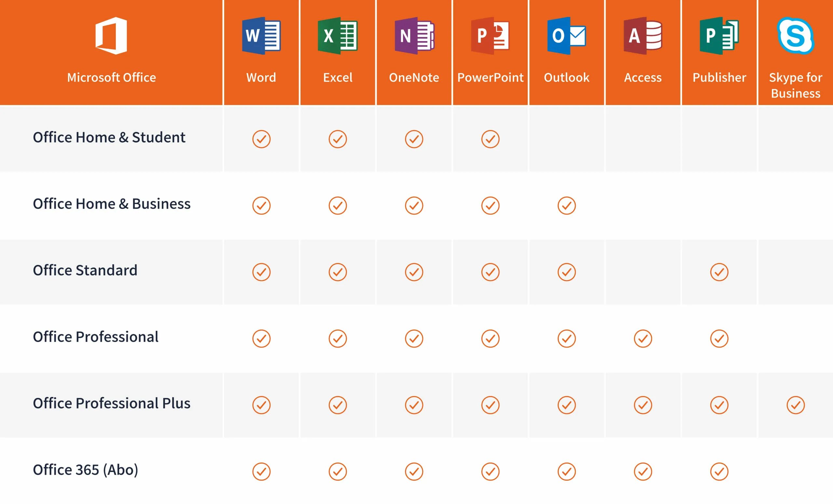Click the OneNote app icon
This screenshot has height=504, width=833.
pyautogui.click(x=414, y=36)
